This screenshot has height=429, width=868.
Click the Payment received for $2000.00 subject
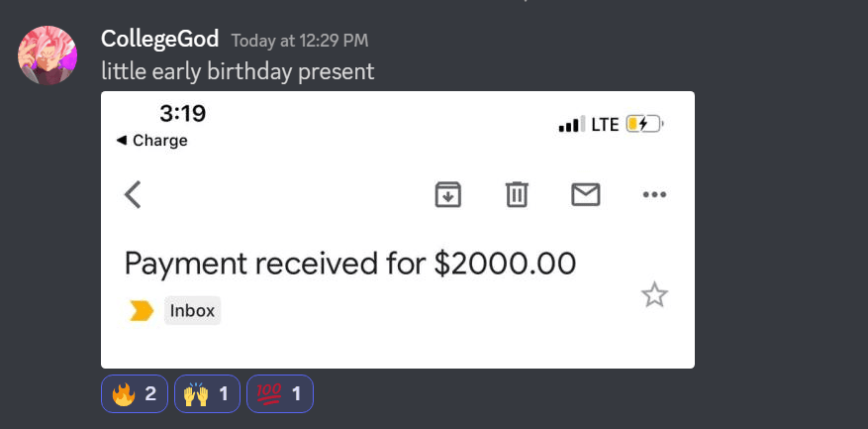[x=349, y=264]
